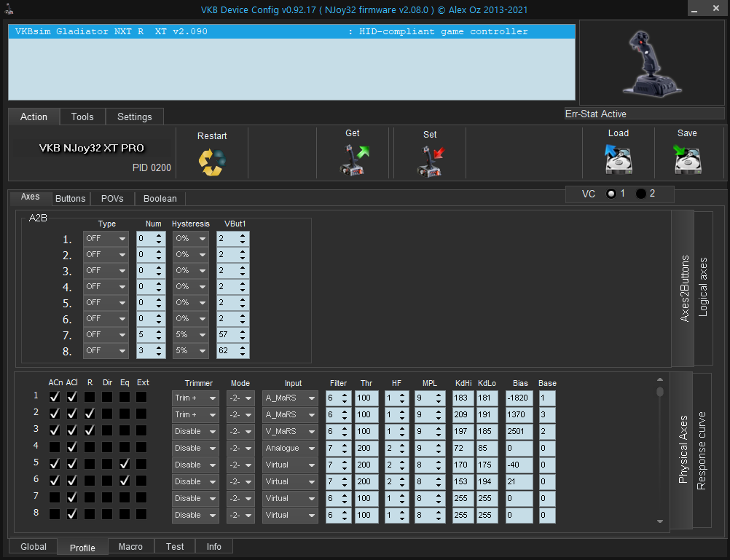730x560 pixels.
Task: Click Thr field of axis 4
Action: click(366, 449)
